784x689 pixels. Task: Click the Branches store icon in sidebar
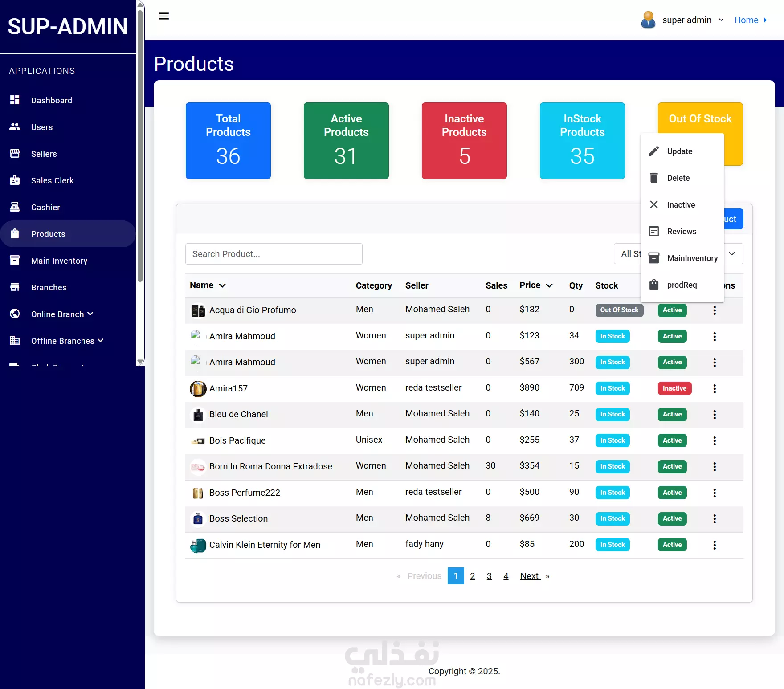[15, 287]
